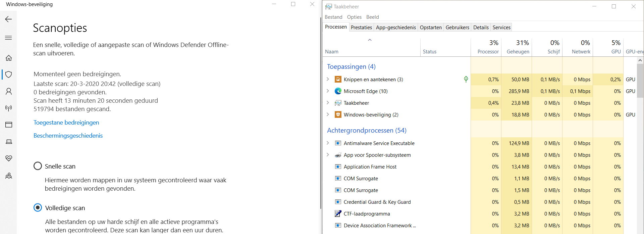Expand Knippen en aantekenen process group

tap(328, 79)
